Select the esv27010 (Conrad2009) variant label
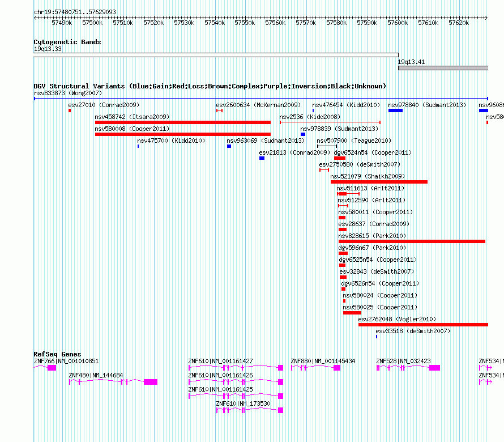504x442 pixels. 104,105
